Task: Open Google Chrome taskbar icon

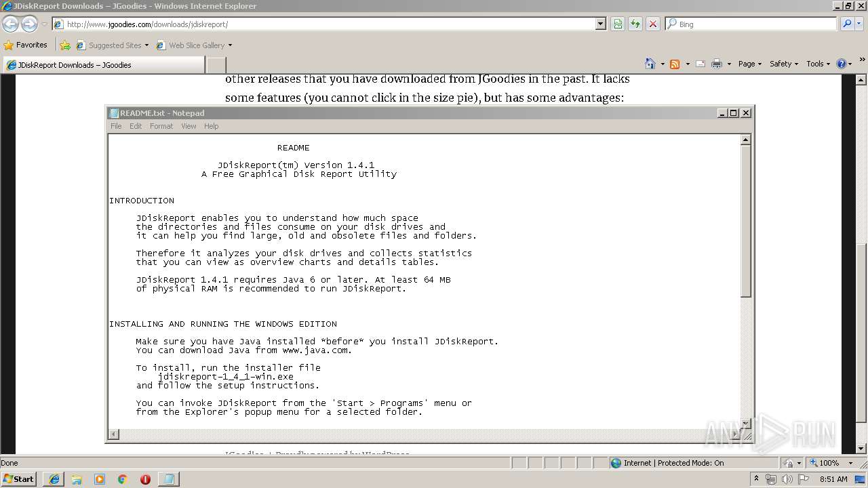Action: coord(123,479)
